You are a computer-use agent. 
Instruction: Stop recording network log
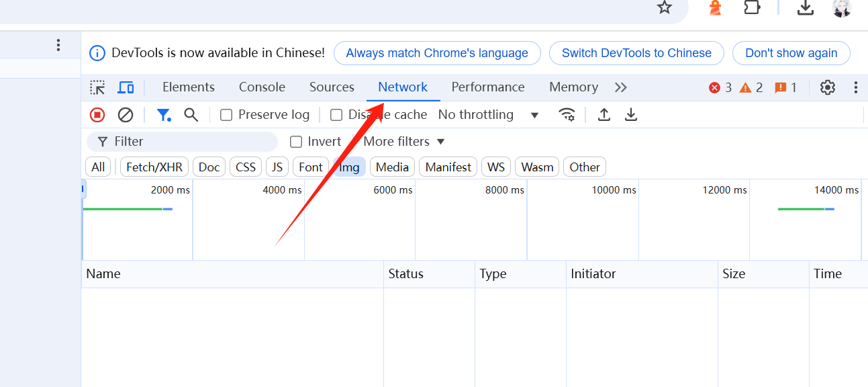click(97, 115)
